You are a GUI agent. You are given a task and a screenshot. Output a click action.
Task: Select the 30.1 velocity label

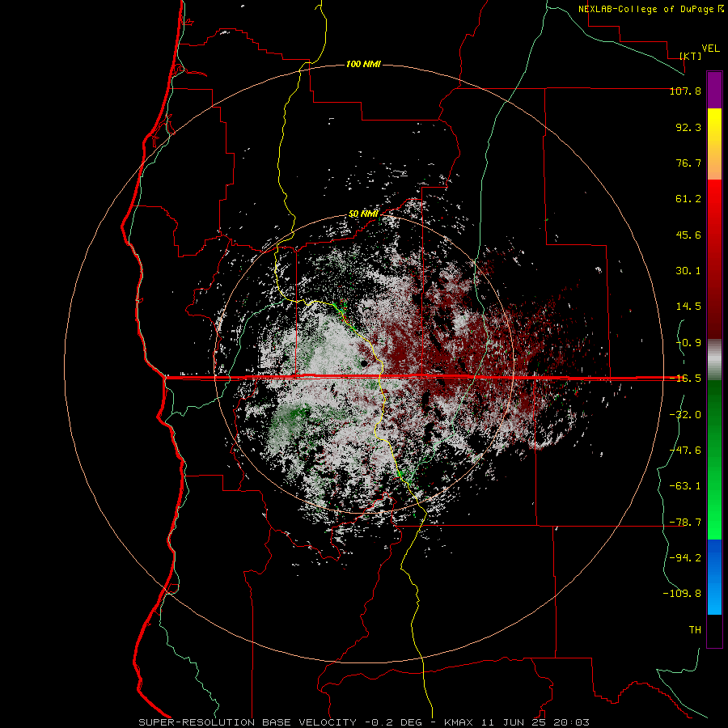point(688,271)
